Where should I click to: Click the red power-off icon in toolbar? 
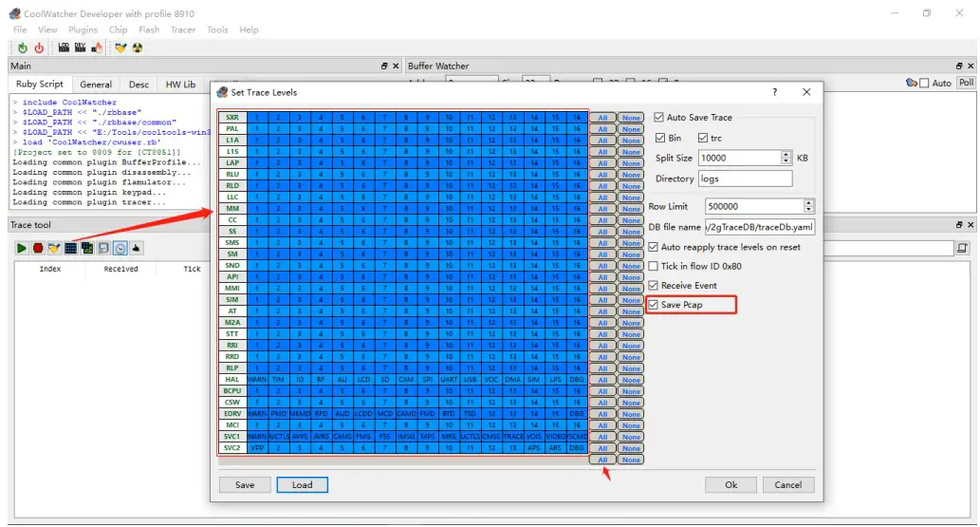(40, 47)
